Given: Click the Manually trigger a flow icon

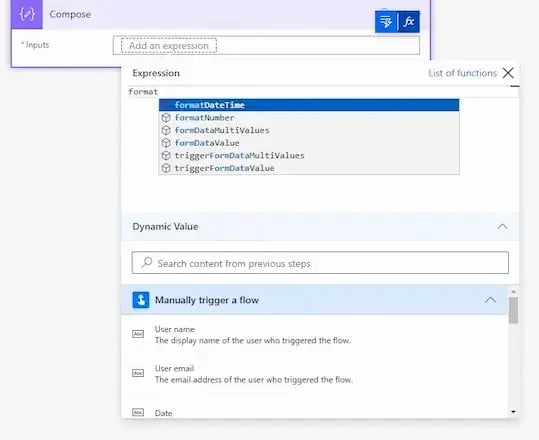Looking at the screenshot, I should click(x=141, y=300).
